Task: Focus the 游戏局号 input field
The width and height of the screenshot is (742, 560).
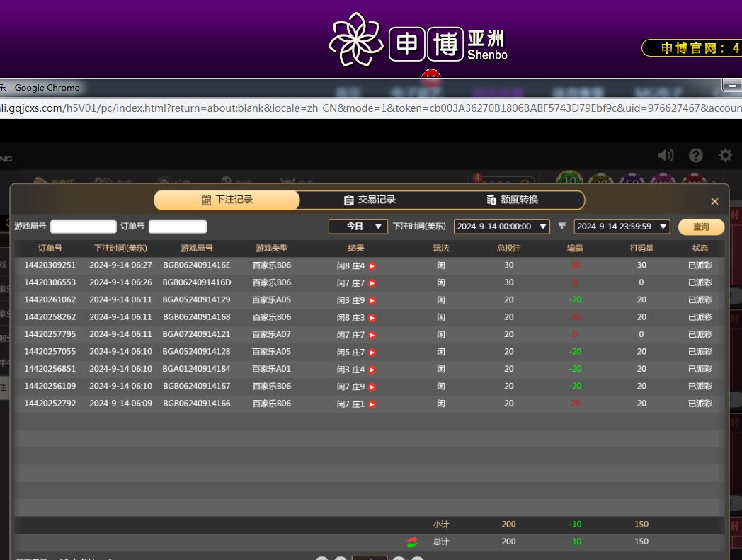Action: click(x=83, y=227)
